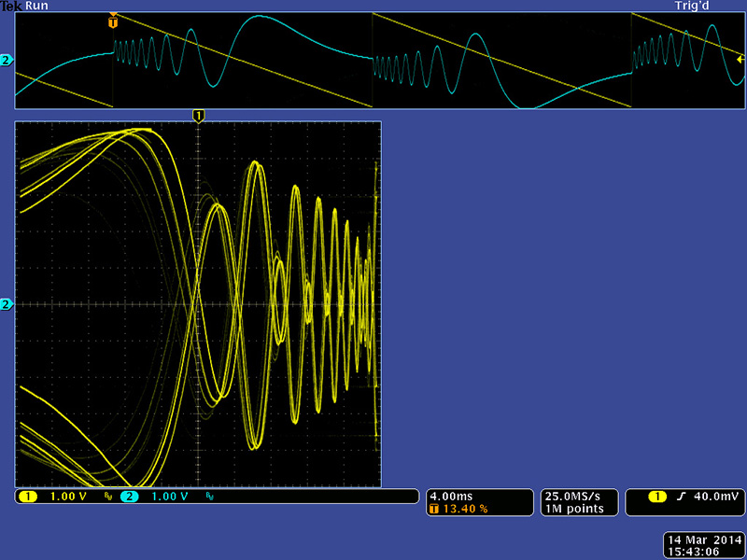Click the orange trigger position marker in overview
747x560 pixels.
point(113,19)
